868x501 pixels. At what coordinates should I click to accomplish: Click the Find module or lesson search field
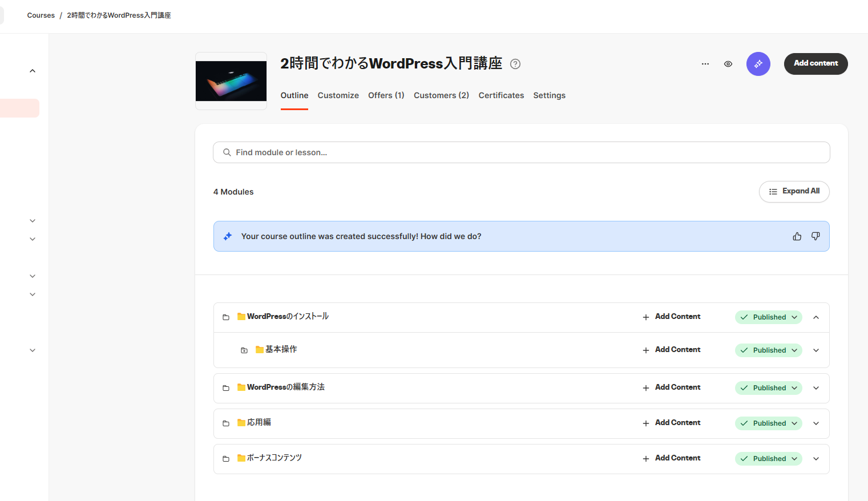coord(522,152)
